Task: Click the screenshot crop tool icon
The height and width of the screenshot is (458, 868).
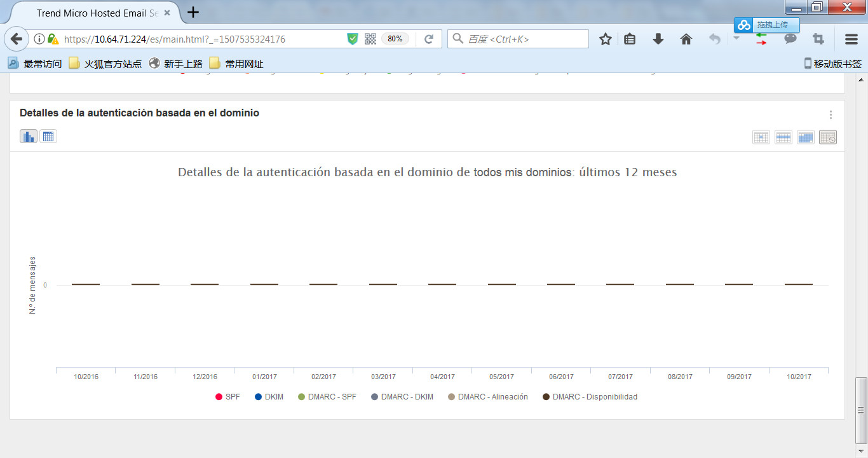Action: [818, 39]
